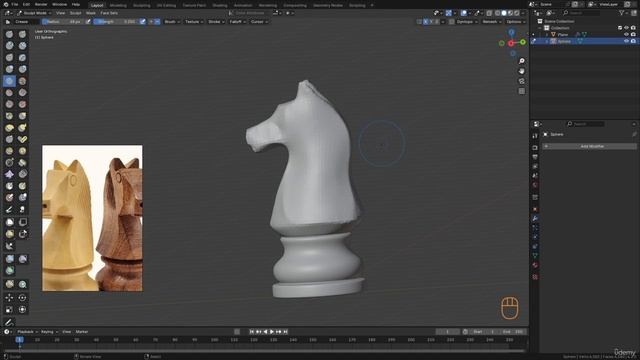Click the Play animation button
The height and width of the screenshot is (360, 640).
point(272,332)
